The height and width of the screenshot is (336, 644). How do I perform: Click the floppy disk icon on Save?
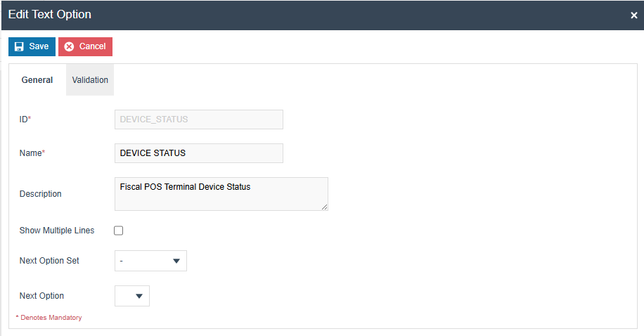coord(19,46)
